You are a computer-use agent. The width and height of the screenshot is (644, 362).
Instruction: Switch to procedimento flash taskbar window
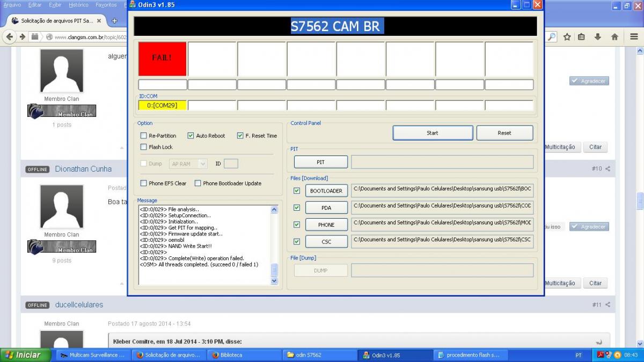(x=470, y=355)
